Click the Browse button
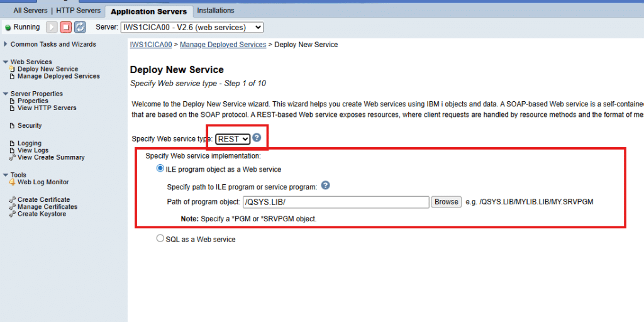 446,202
